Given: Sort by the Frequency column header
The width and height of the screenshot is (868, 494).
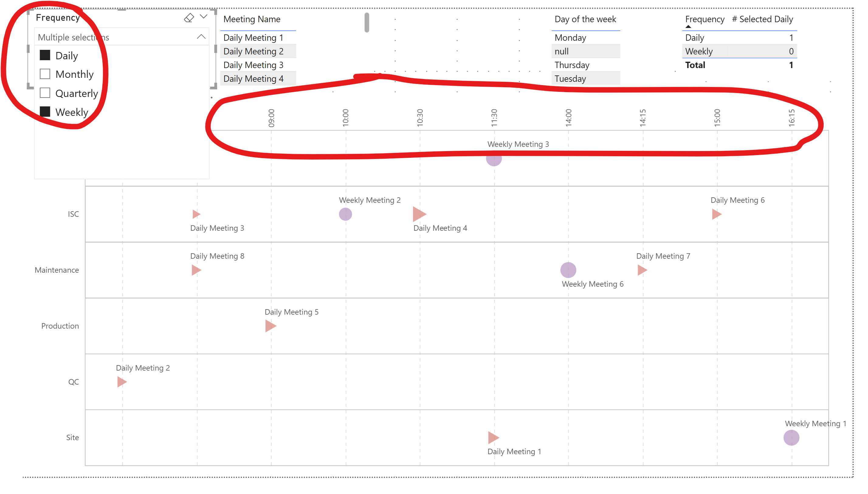Looking at the screenshot, I should click(x=704, y=19).
